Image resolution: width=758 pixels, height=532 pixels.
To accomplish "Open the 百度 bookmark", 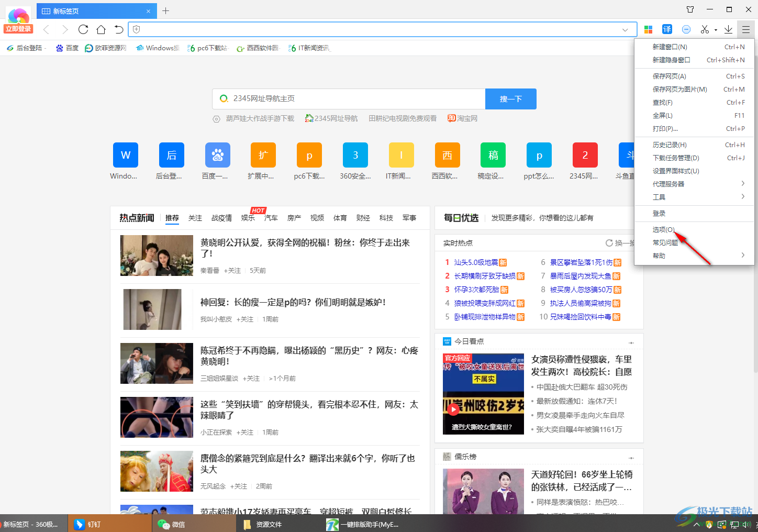I will [67, 48].
